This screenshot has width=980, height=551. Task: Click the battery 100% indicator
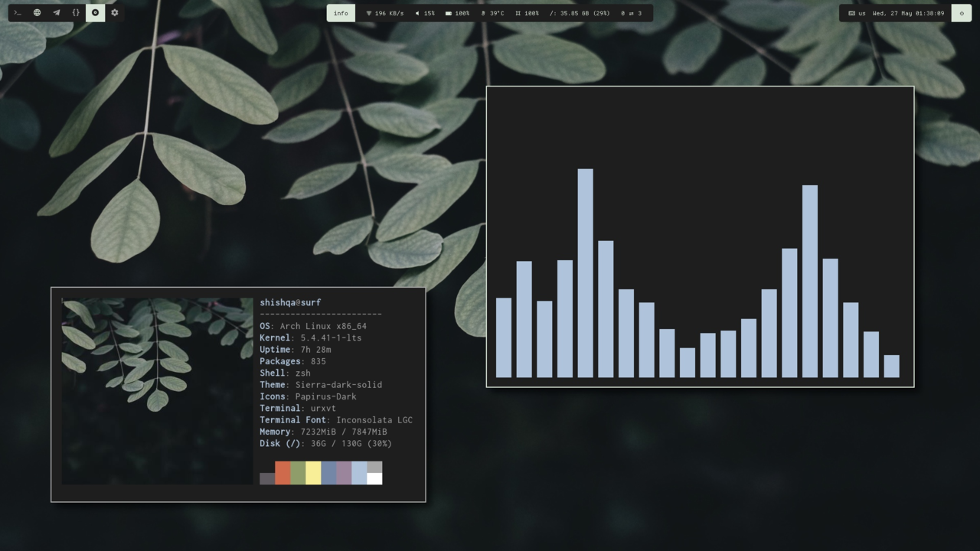click(457, 13)
